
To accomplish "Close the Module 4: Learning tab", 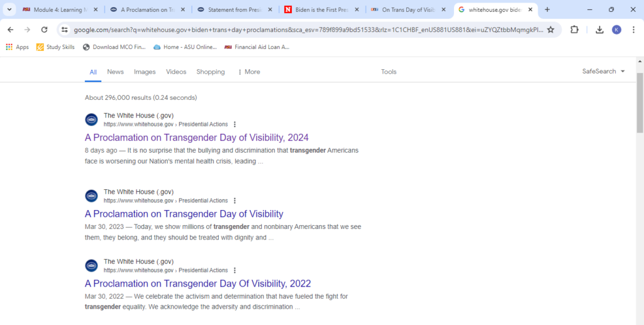I will coord(96,9).
